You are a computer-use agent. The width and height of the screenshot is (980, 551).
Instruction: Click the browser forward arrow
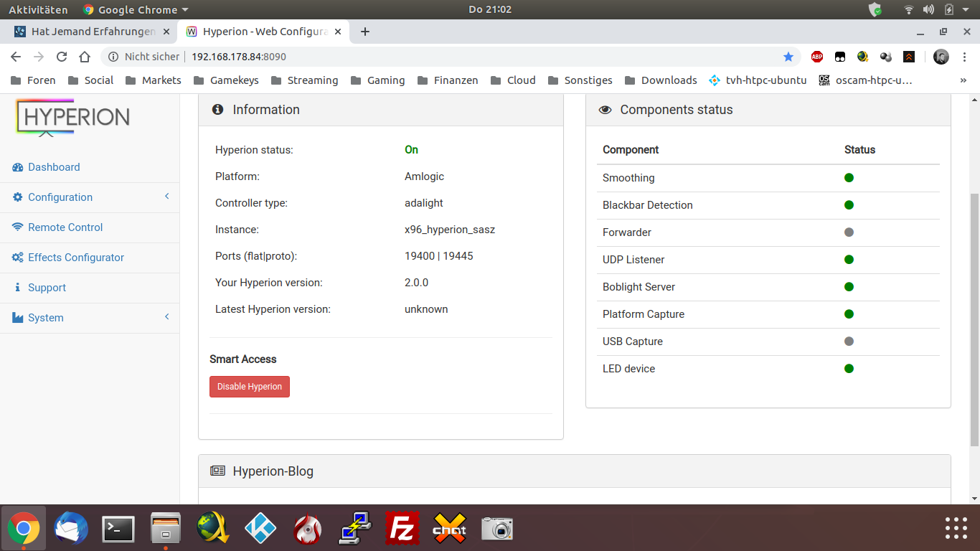pyautogui.click(x=39, y=57)
